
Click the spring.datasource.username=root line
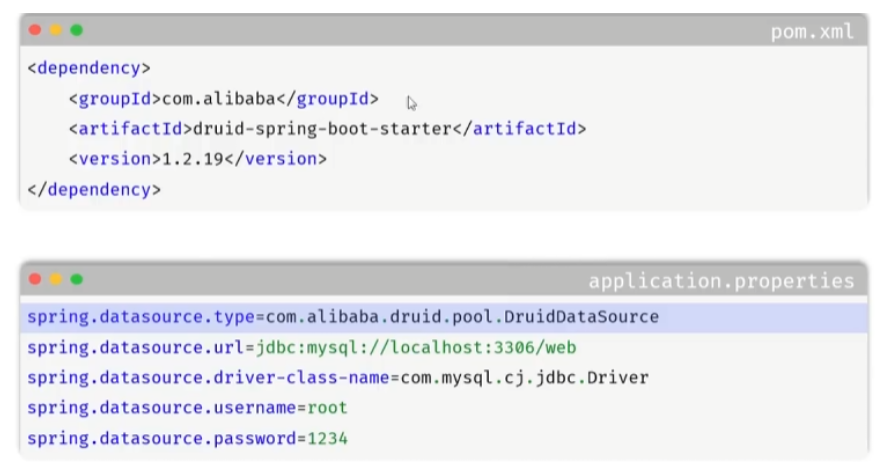point(187,408)
